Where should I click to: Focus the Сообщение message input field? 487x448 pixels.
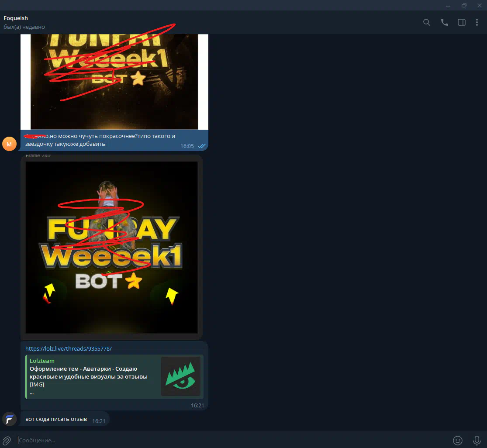218,440
